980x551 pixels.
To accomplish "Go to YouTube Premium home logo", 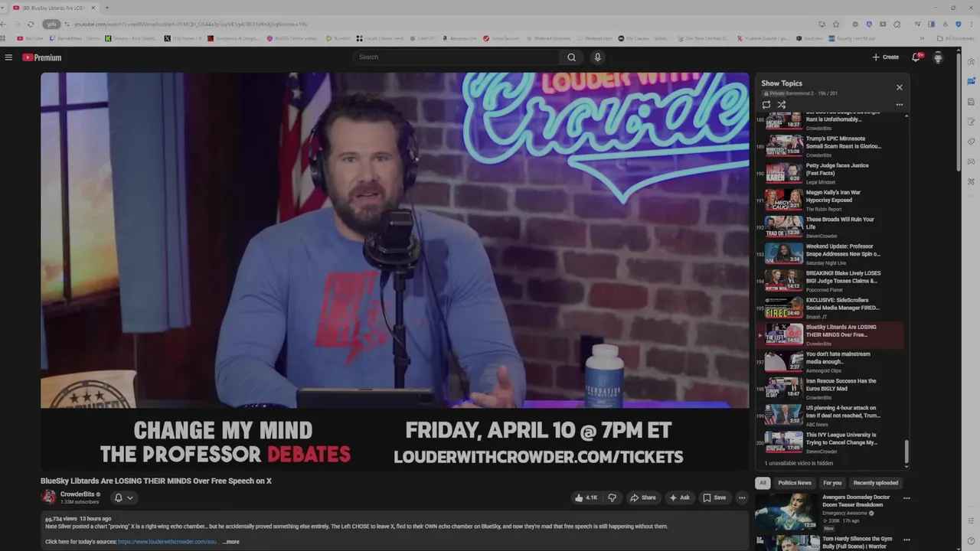I will point(41,57).
